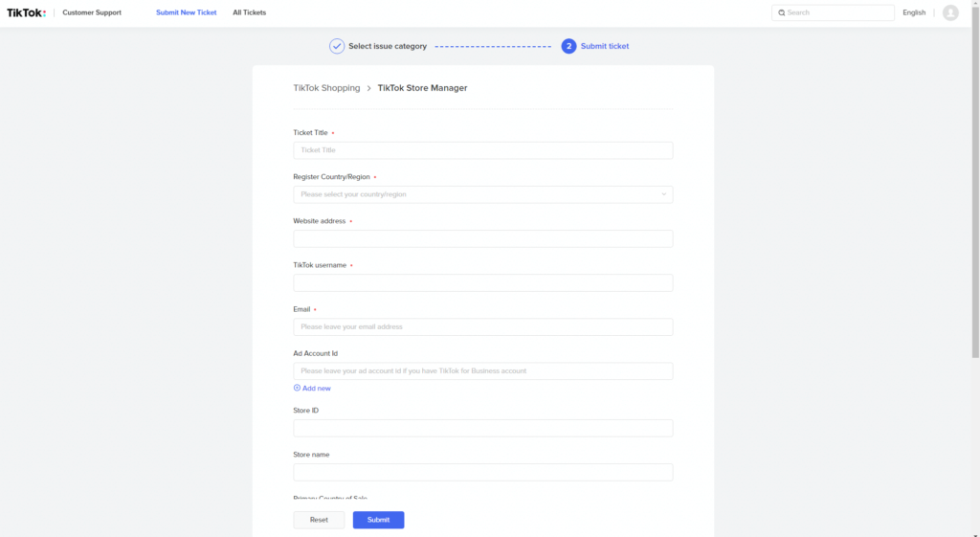Click the Select issue category checkmark icon
Viewport: 980px width, 537px height.
[x=337, y=46]
